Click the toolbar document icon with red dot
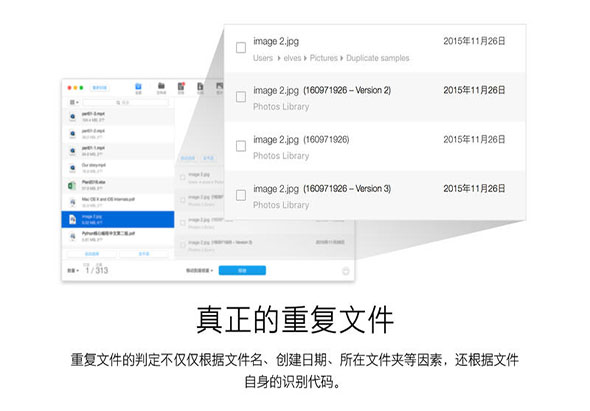The height and width of the screenshot is (411, 590). (x=181, y=88)
